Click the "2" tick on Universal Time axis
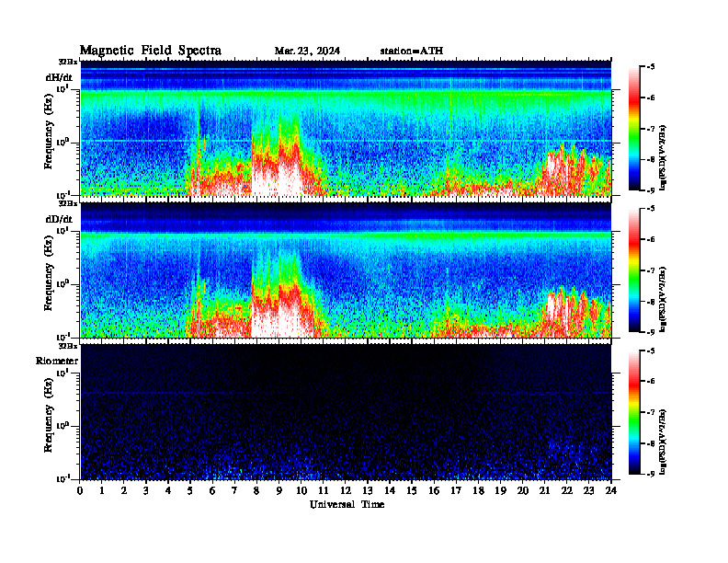728x563 pixels. click(x=124, y=490)
